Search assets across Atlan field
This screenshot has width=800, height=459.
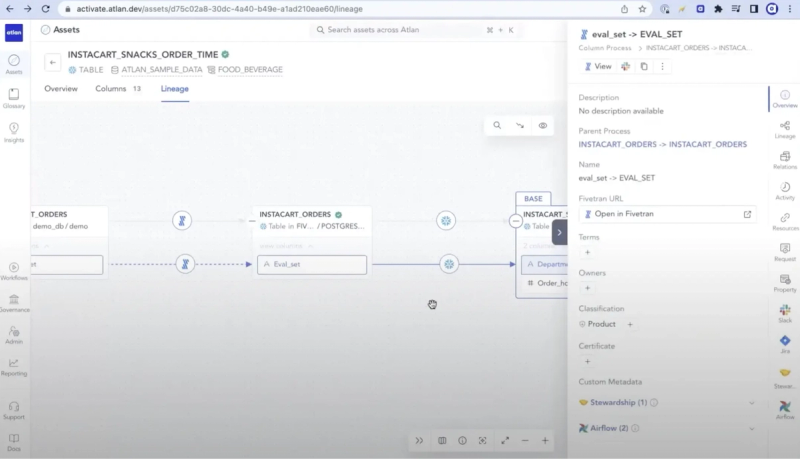coord(414,30)
